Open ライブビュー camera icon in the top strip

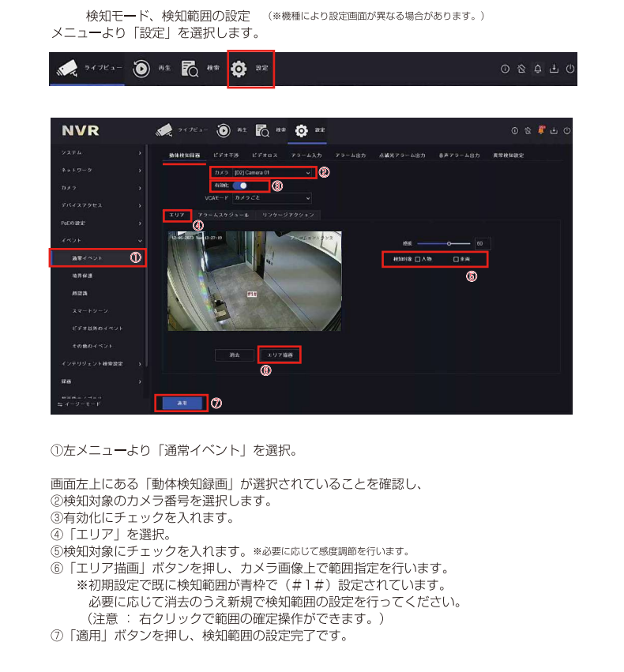67,69
